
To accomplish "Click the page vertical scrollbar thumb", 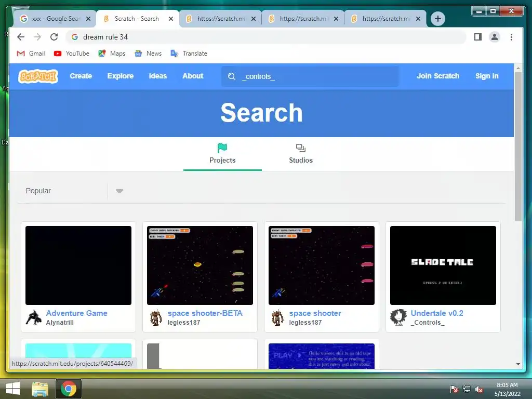I will [518, 146].
